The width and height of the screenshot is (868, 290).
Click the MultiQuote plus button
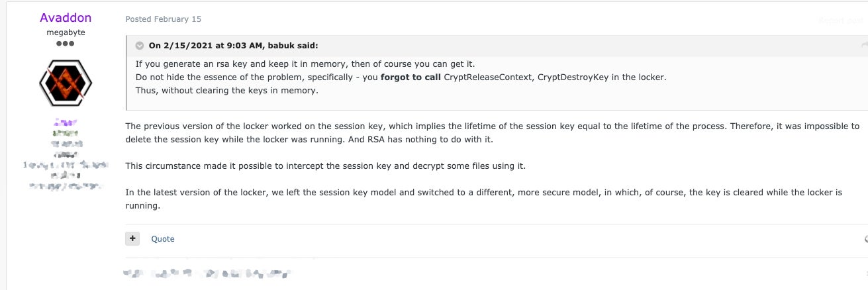[132, 238]
